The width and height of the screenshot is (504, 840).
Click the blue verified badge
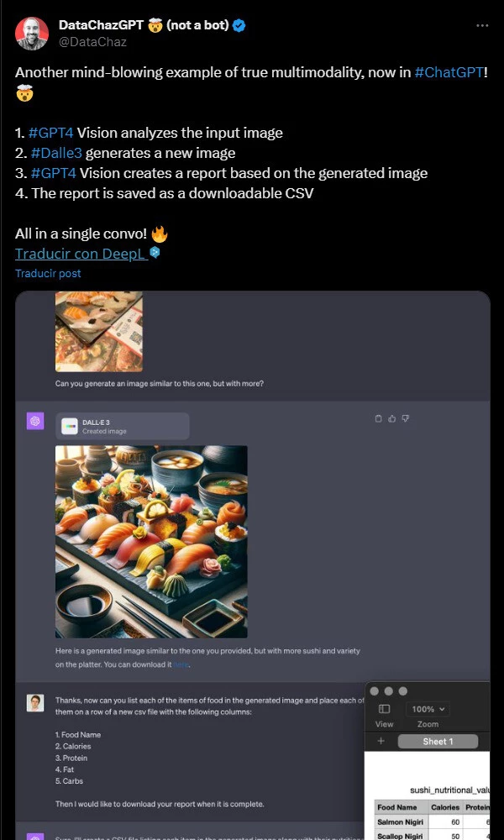tap(239, 25)
